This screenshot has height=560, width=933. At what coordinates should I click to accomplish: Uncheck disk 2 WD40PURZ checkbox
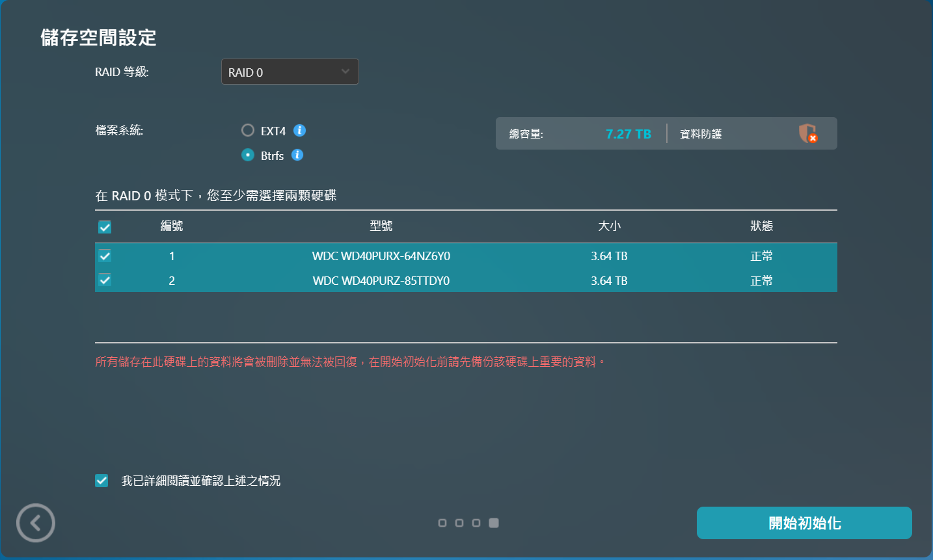pyautogui.click(x=105, y=280)
